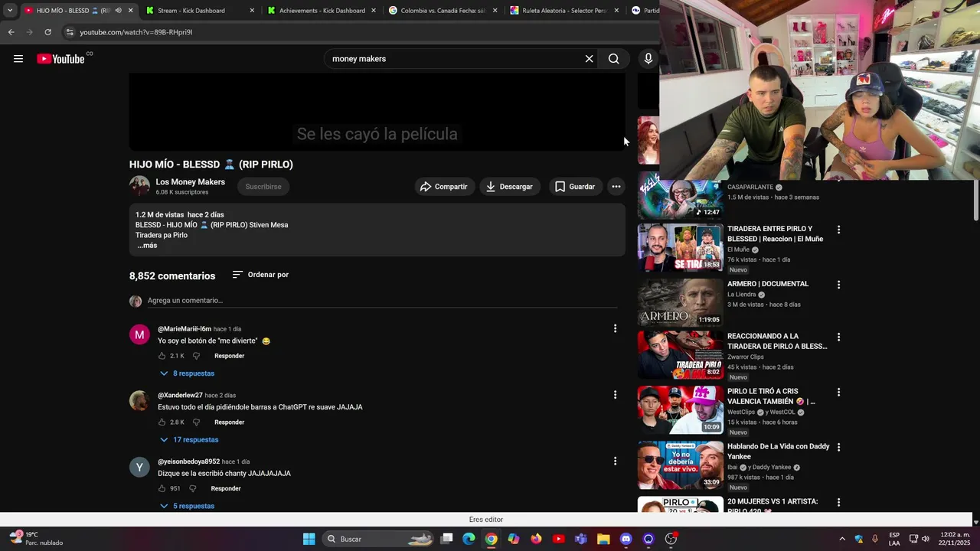Open Hablando De La Vida con Daddy Yankee

[778, 452]
